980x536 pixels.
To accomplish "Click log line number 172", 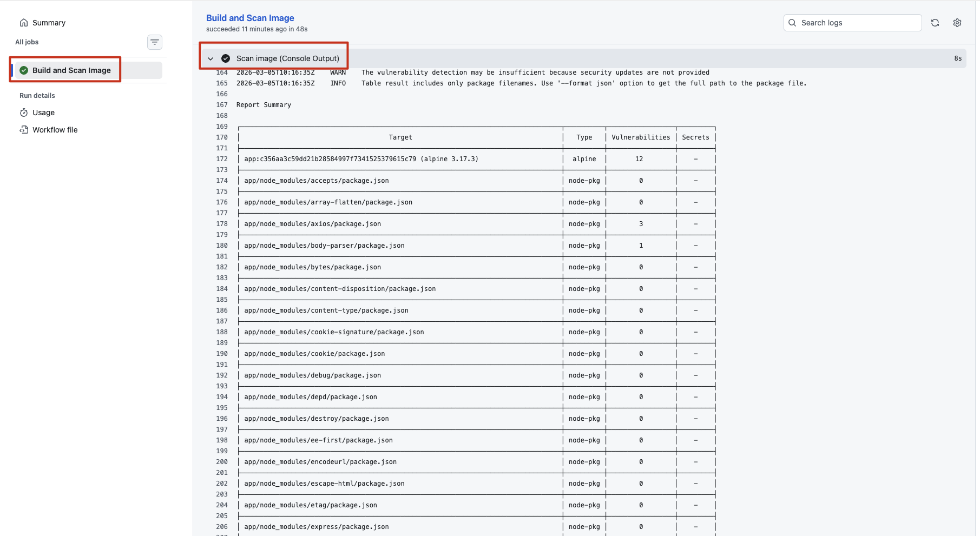I will point(222,159).
